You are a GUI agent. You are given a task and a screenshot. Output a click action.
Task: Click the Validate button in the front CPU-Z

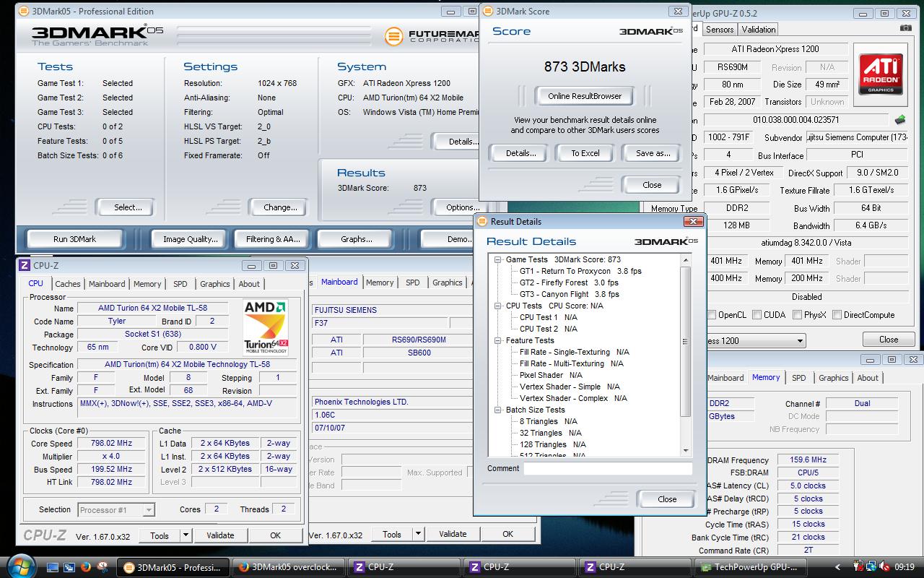pyautogui.click(x=220, y=535)
